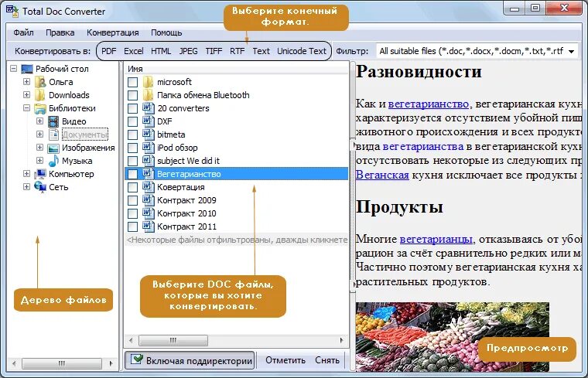This screenshot has width=588, height=378.
Task: Expand the Сеть tree node
Action: pyautogui.click(x=26, y=186)
